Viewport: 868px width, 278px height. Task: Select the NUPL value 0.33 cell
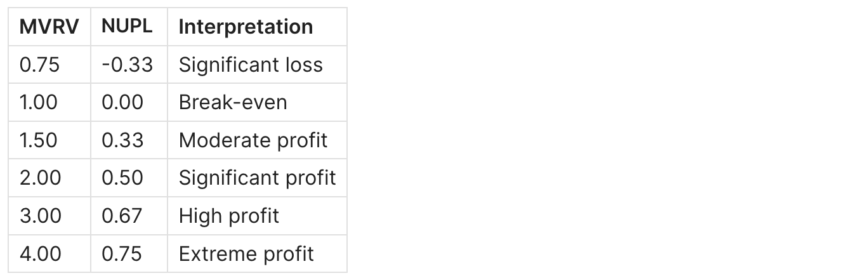coord(122,140)
